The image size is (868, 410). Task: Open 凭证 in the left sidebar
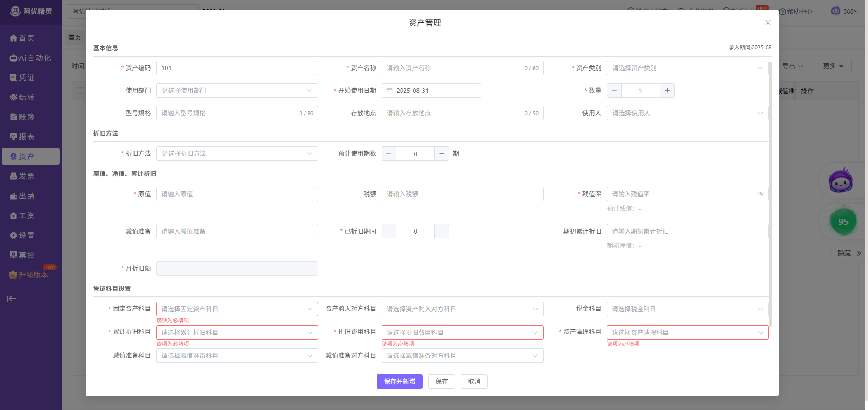tap(26, 77)
